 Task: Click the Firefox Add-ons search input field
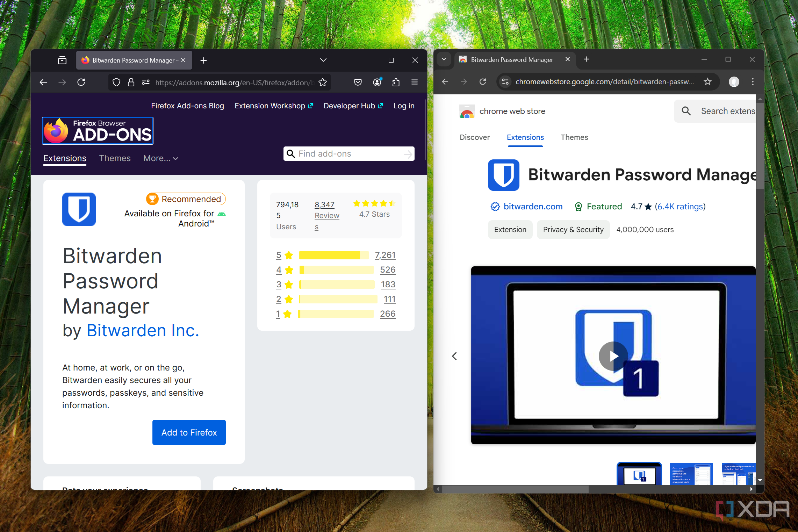[x=352, y=153]
